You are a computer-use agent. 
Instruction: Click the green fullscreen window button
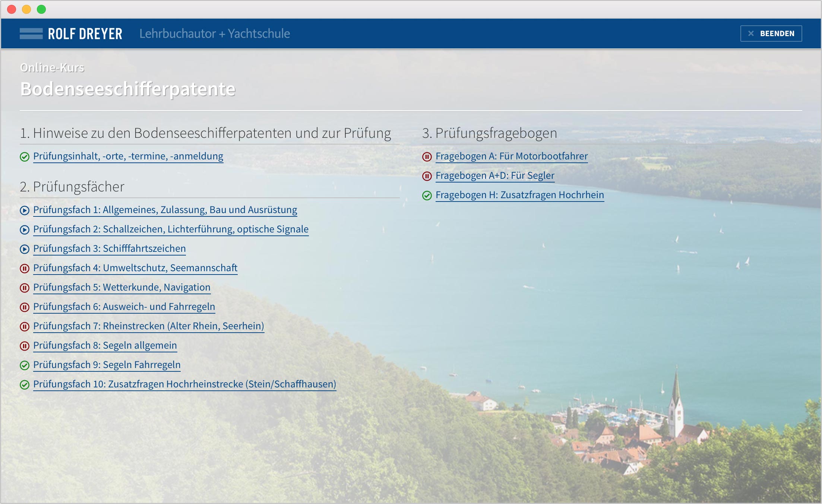(x=41, y=9)
